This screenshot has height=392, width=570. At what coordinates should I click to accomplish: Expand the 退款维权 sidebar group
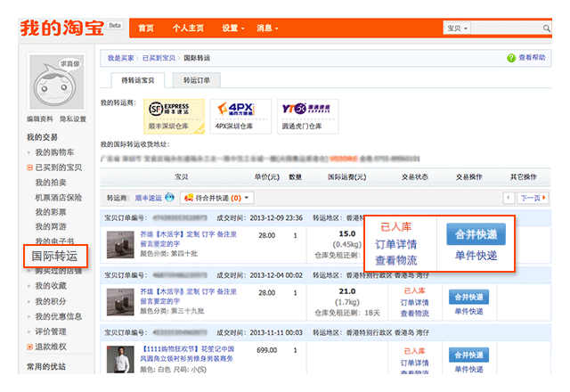click(29, 347)
